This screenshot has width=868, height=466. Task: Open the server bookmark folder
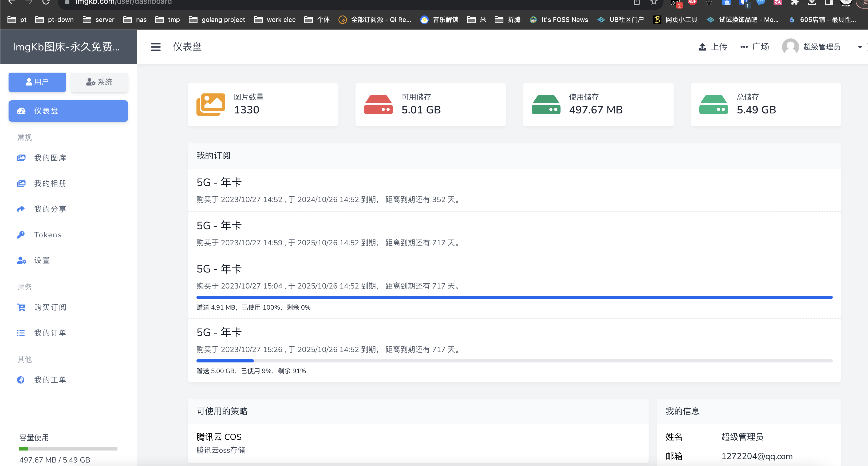pos(98,19)
